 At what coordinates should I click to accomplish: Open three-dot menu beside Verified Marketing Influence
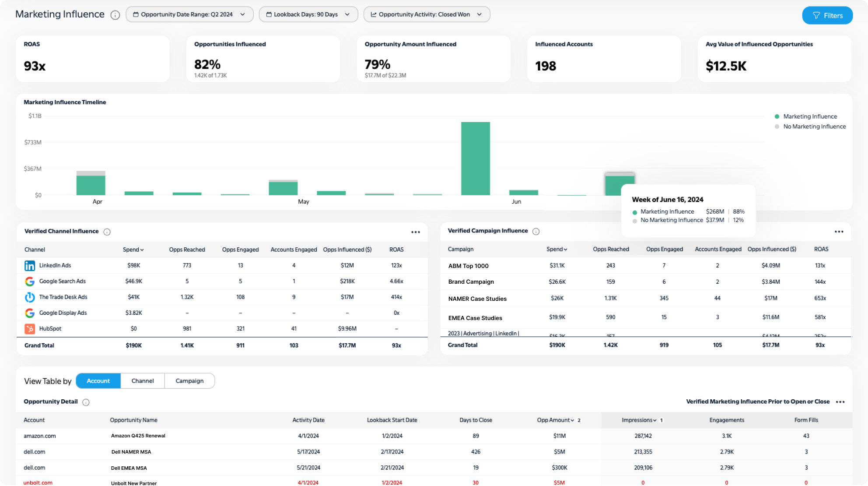pyautogui.click(x=840, y=402)
